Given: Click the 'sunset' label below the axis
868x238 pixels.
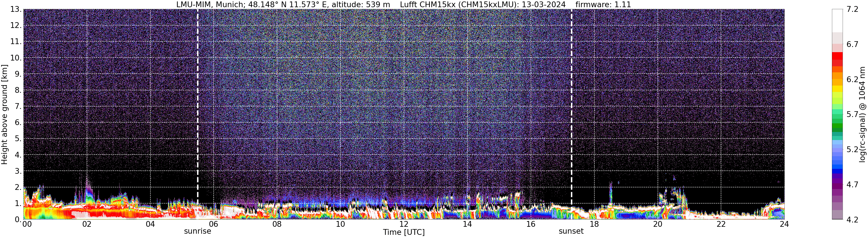Looking at the screenshot, I should [571, 231].
